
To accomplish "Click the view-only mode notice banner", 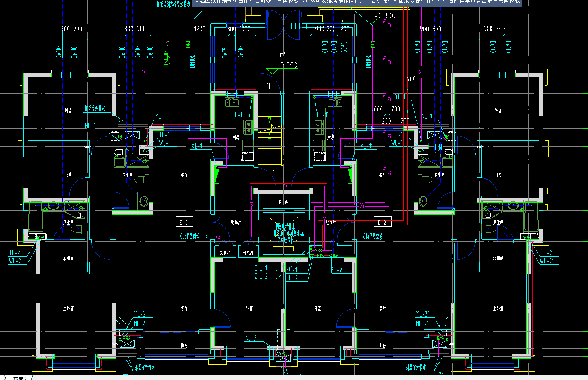I will click(x=357, y=3).
